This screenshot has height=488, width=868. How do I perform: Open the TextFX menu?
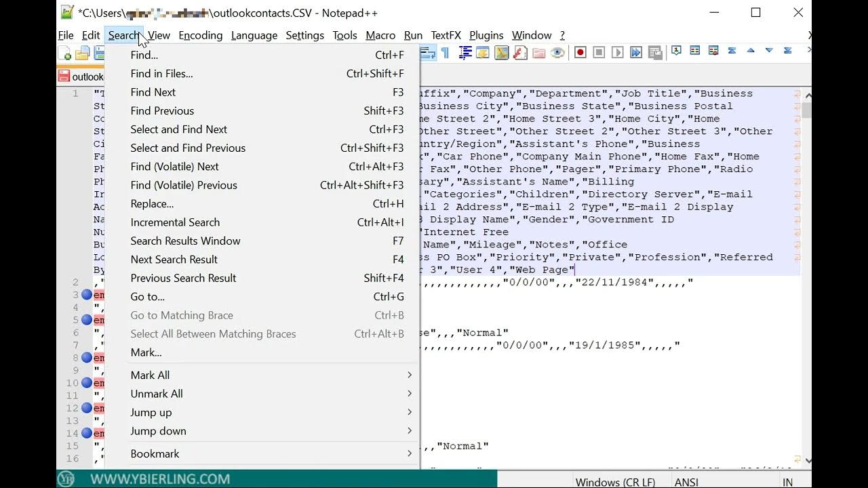(446, 35)
